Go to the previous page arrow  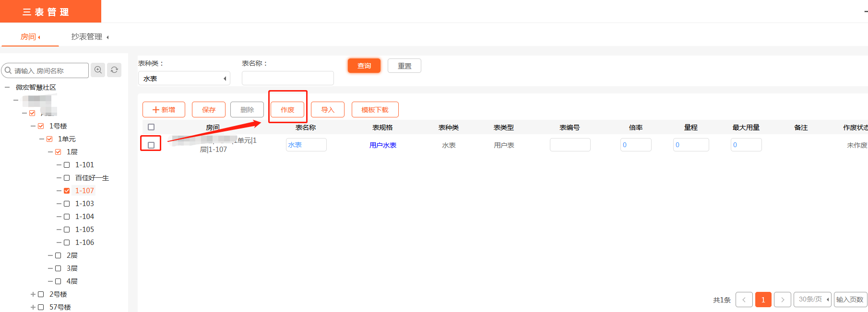point(744,300)
